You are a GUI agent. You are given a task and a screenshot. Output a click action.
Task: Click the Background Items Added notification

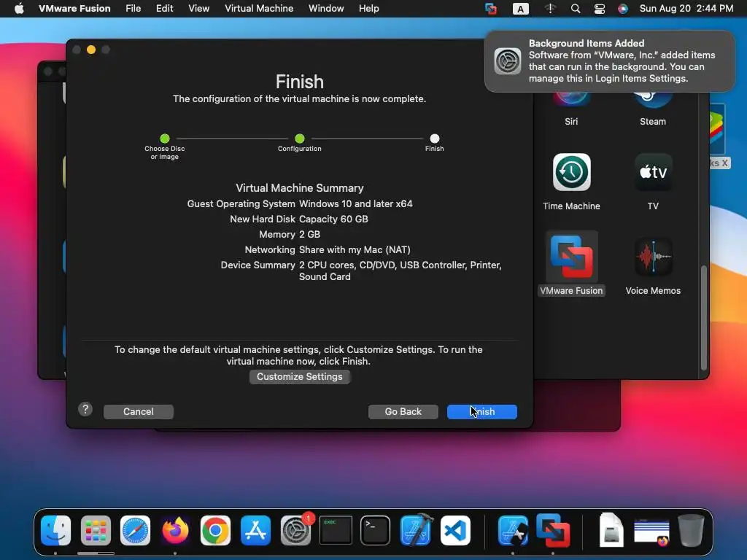[610, 61]
